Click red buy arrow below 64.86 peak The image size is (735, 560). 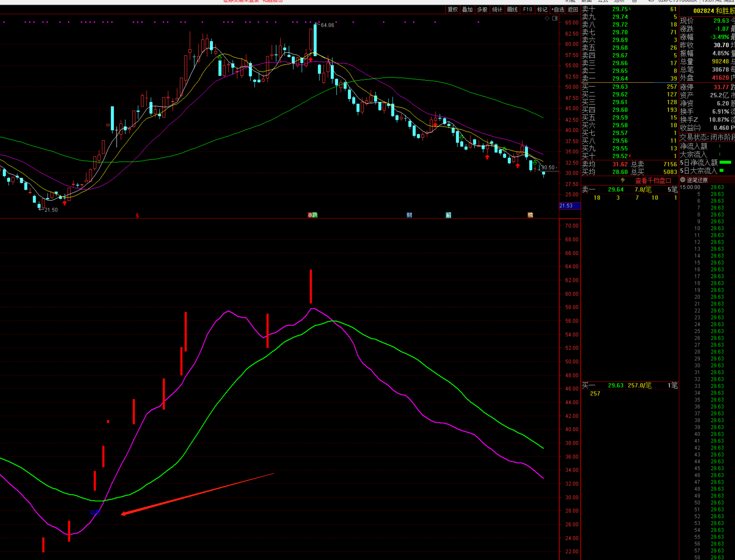311,60
